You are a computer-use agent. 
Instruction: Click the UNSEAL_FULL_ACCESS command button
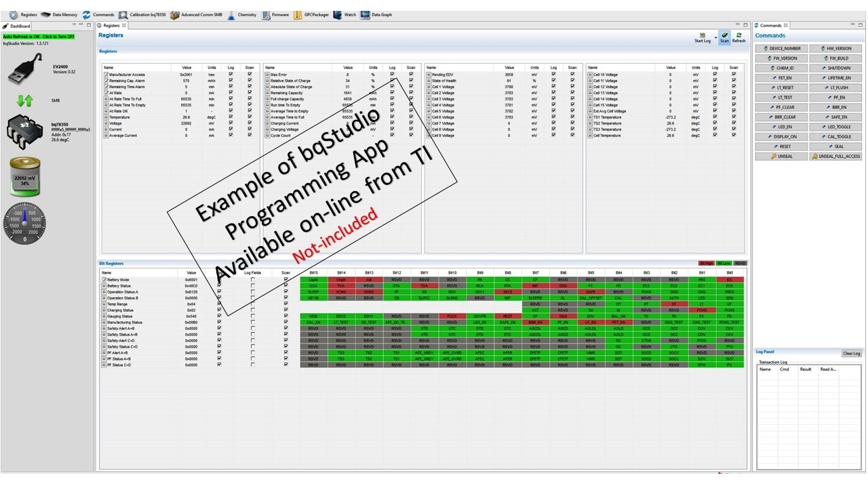pyautogui.click(x=836, y=156)
